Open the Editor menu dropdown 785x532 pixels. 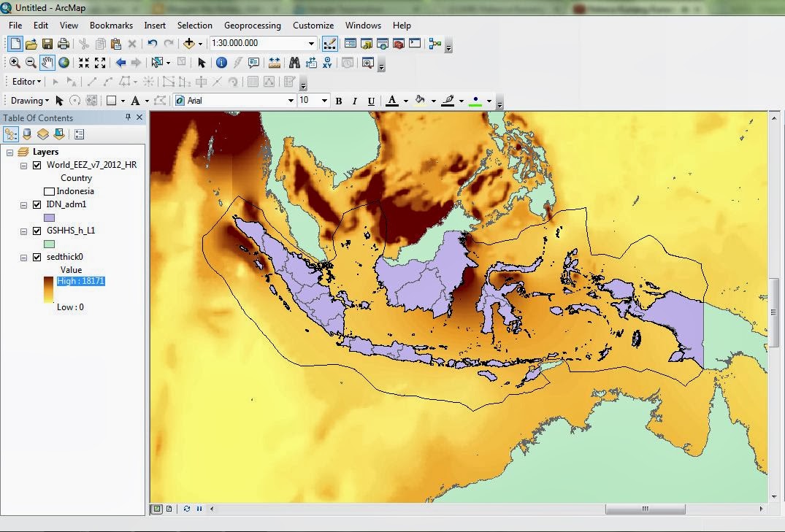[x=23, y=81]
